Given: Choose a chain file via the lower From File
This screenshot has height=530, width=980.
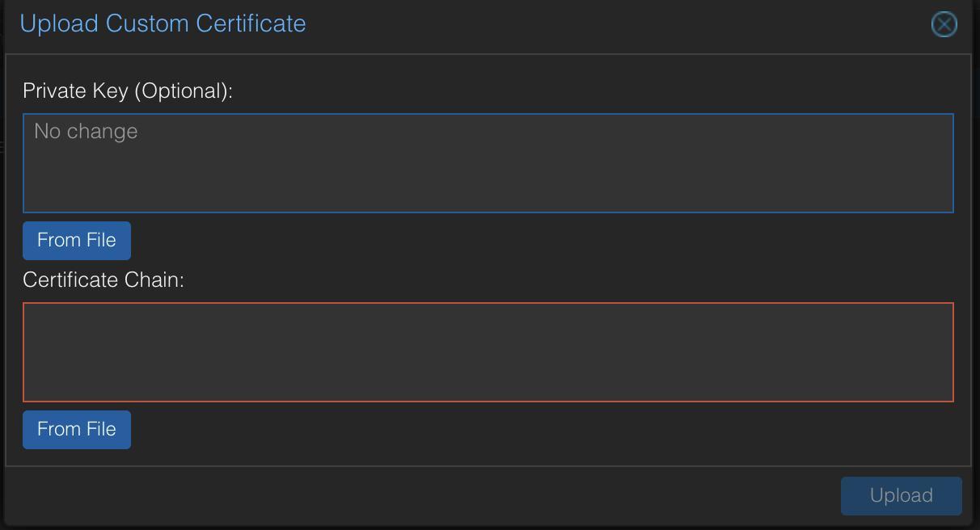Looking at the screenshot, I should (77, 429).
